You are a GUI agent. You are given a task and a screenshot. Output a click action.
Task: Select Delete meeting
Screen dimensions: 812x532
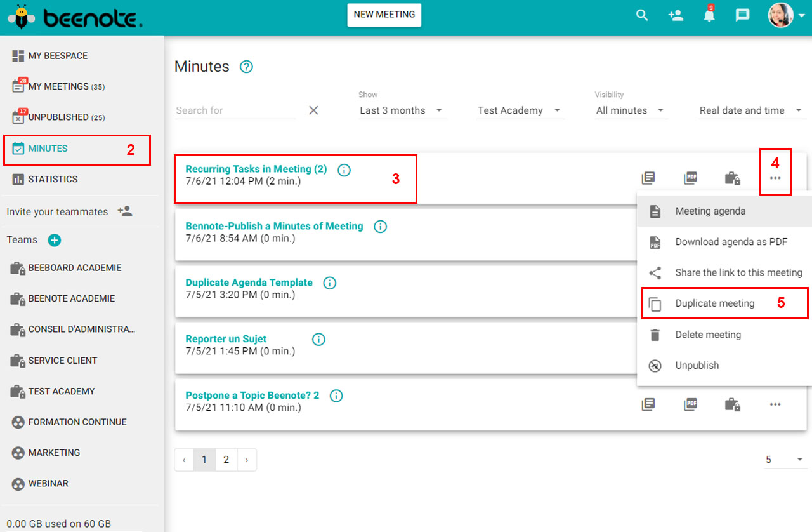pyautogui.click(x=724, y=335)
